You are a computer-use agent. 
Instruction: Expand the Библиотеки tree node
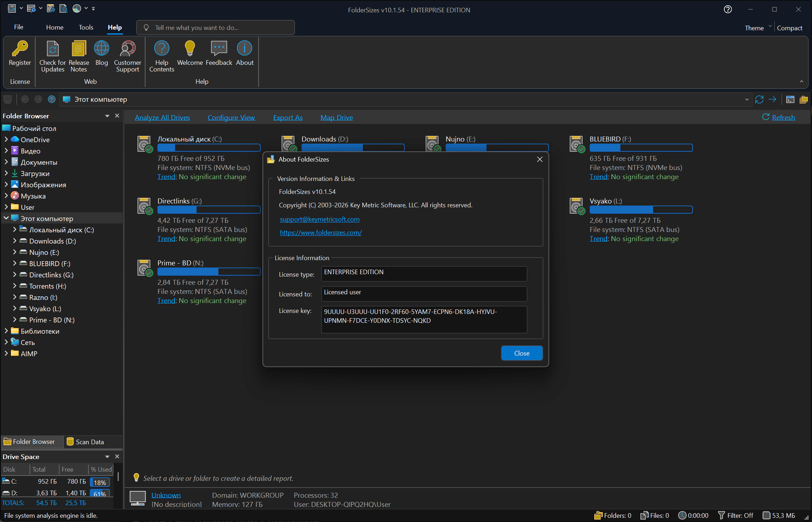pyautogui.click(x=6, y=331)
